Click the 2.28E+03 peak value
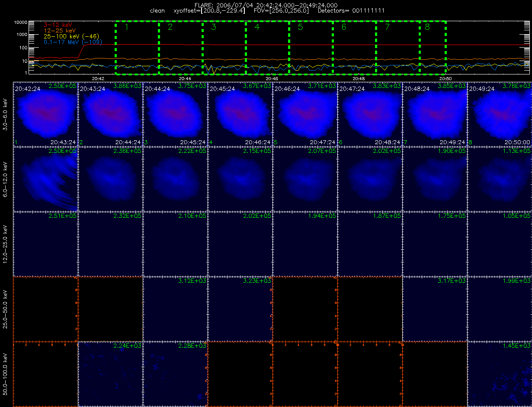532x407 pixels. pyautogui.click(x=192, y=346)
